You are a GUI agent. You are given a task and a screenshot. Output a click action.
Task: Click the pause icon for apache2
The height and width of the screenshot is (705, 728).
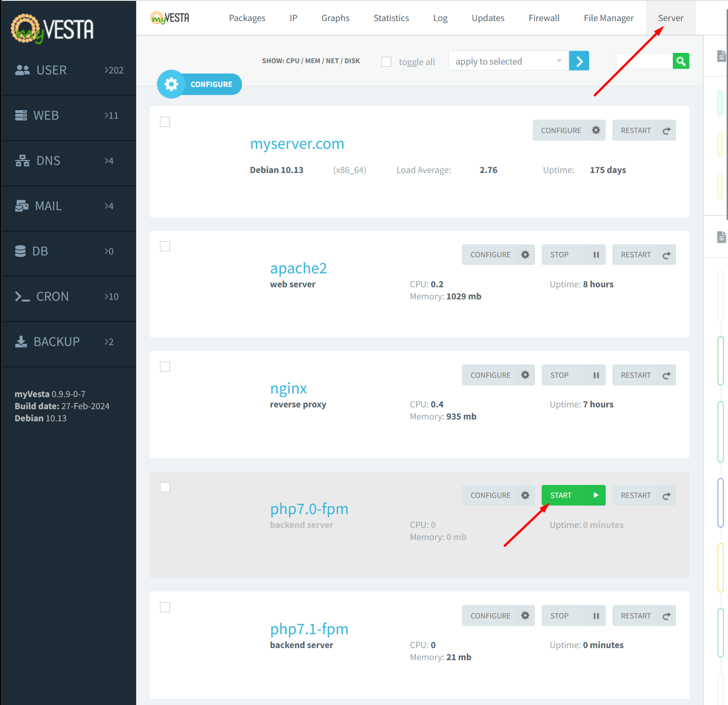[x=596, y=255]
